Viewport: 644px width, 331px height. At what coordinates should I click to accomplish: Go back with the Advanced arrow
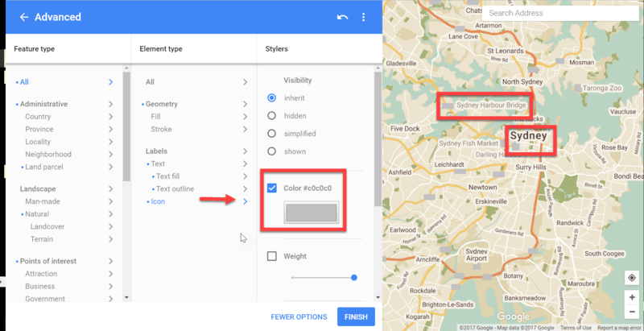click(x=24, y=17)
